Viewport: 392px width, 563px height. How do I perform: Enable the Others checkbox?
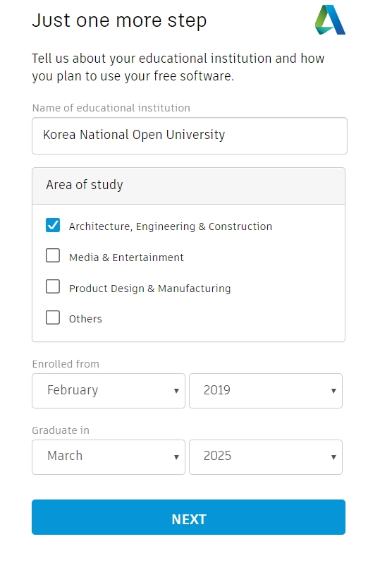(x=53, y=317)
